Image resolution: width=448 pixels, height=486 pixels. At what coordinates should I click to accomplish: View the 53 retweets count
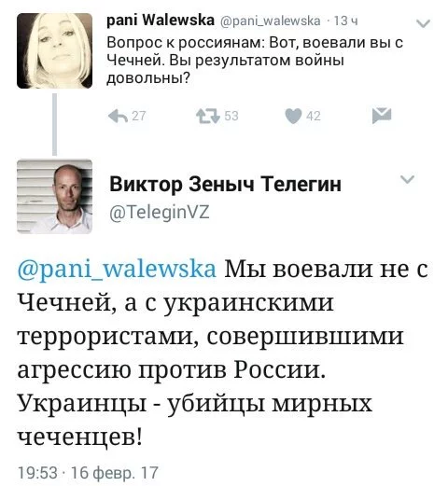pyautogui.click(x=231, y=116)
